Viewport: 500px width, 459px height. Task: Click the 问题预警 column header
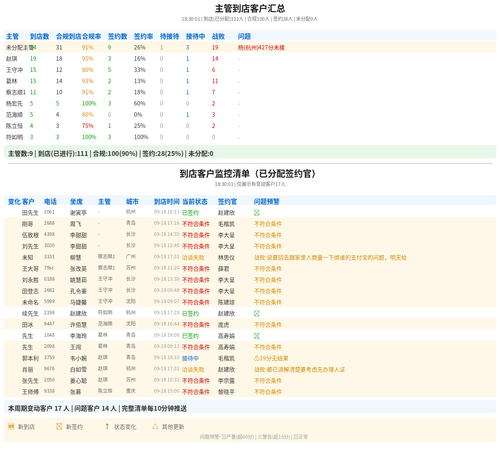[x=267, y=202]
